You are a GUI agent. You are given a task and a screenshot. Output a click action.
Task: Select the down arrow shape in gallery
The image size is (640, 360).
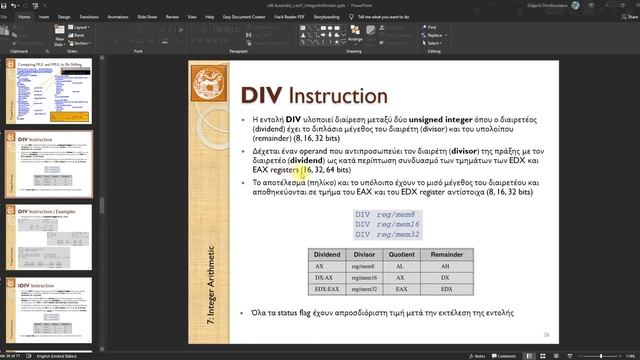(x=330, y=35)
